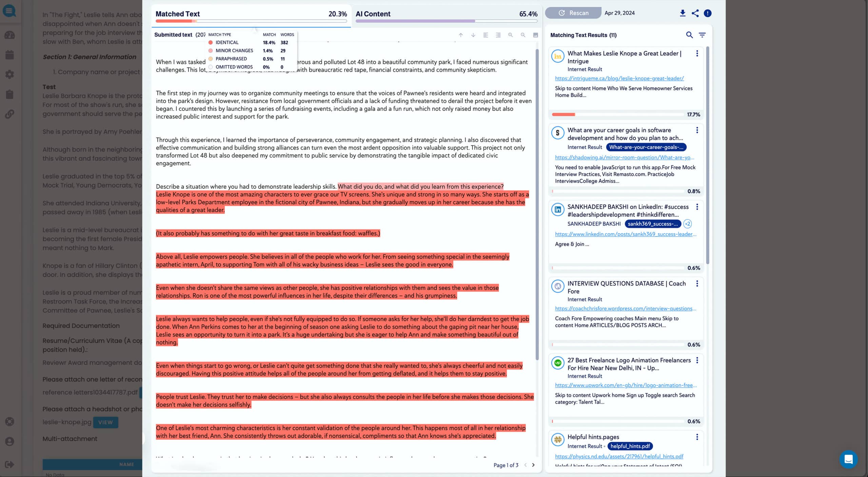The height and width of the screenshot is (477, 868).
Task: Open the clipboard icon in left sidebar
Action: (9, 94)
